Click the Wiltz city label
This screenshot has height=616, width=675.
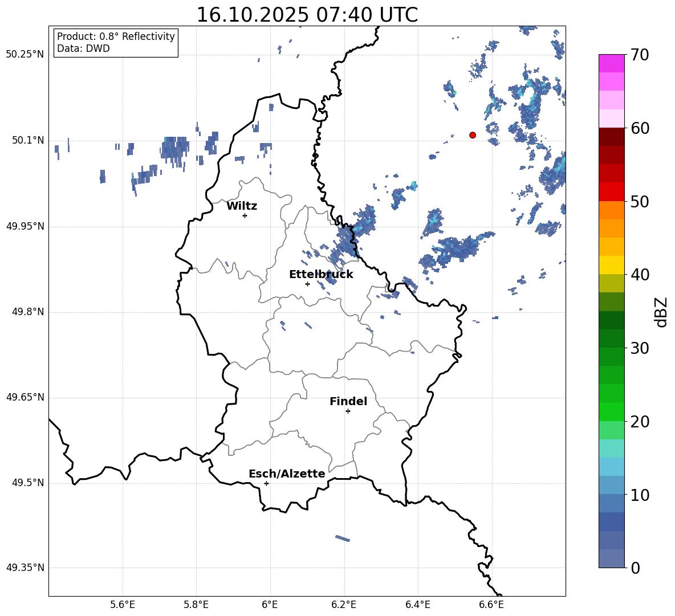coord(242,206)
